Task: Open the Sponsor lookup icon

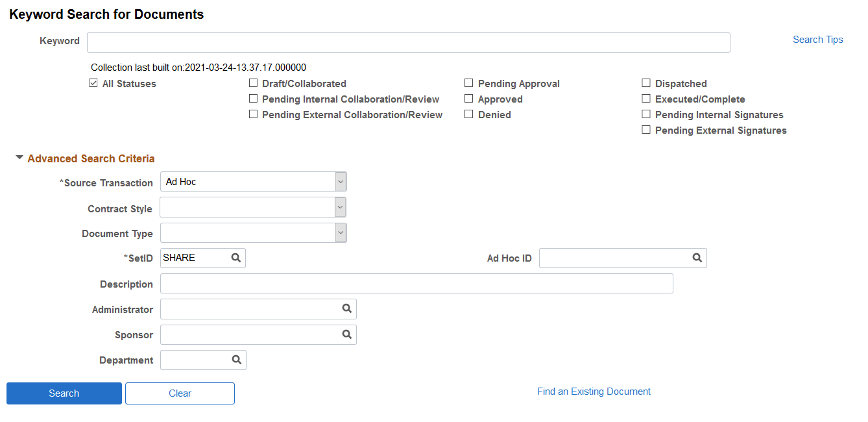Action: 346,334
